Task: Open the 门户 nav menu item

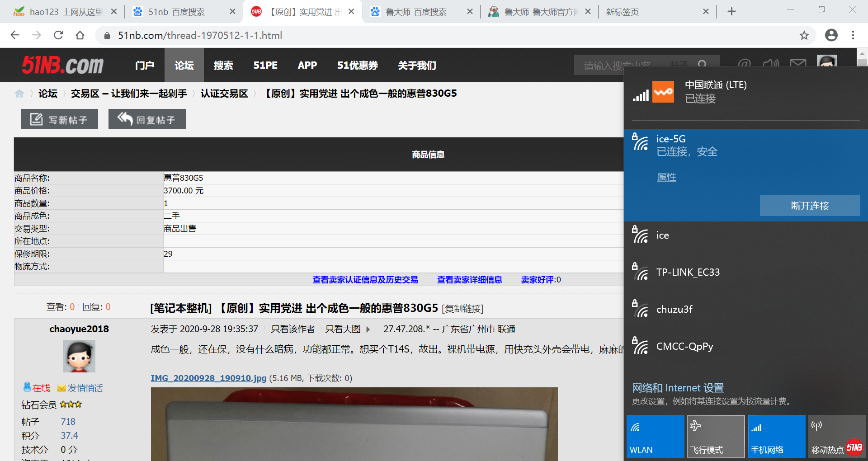Action: click(x=145, y=65)
